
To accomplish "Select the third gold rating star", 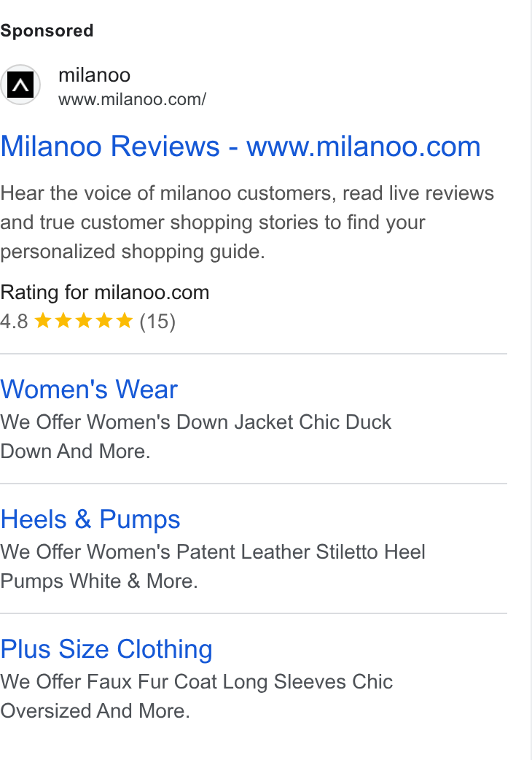I will [84, 320].
